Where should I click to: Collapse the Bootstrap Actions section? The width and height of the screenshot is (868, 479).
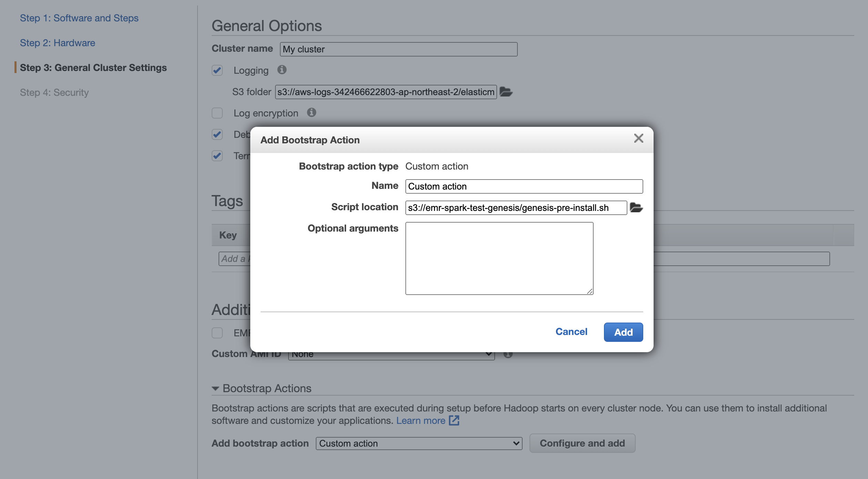[215, 388]
